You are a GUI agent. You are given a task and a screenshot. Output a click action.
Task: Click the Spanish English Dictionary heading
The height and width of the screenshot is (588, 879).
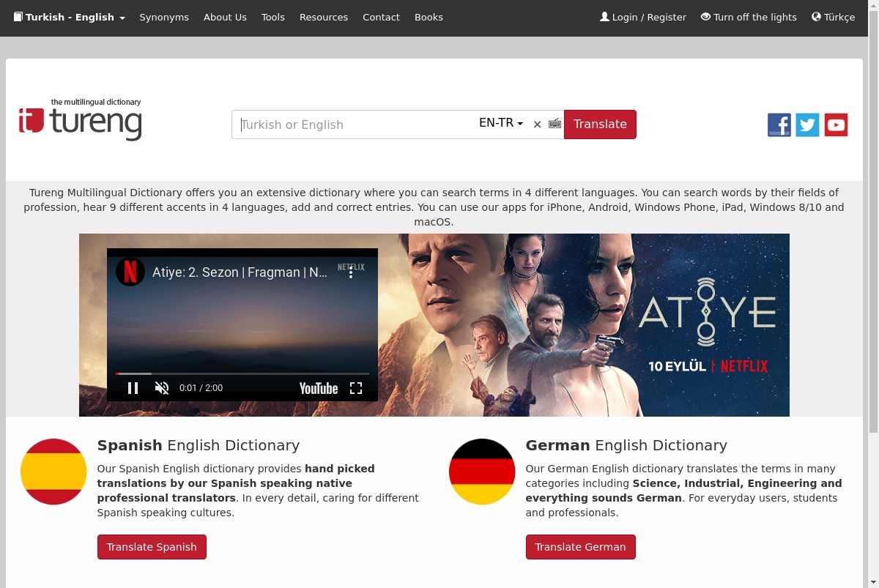point(199,445)
